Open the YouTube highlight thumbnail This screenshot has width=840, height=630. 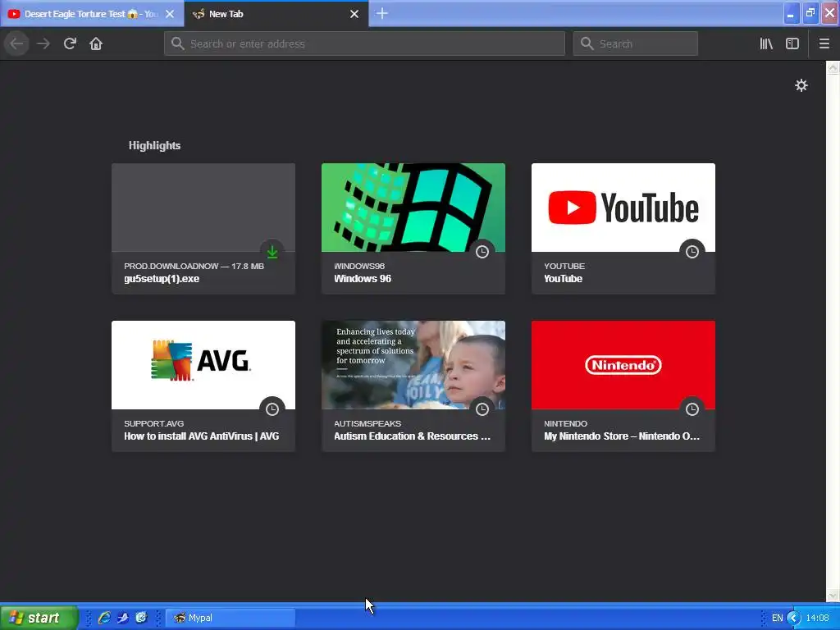pos(623,208)
